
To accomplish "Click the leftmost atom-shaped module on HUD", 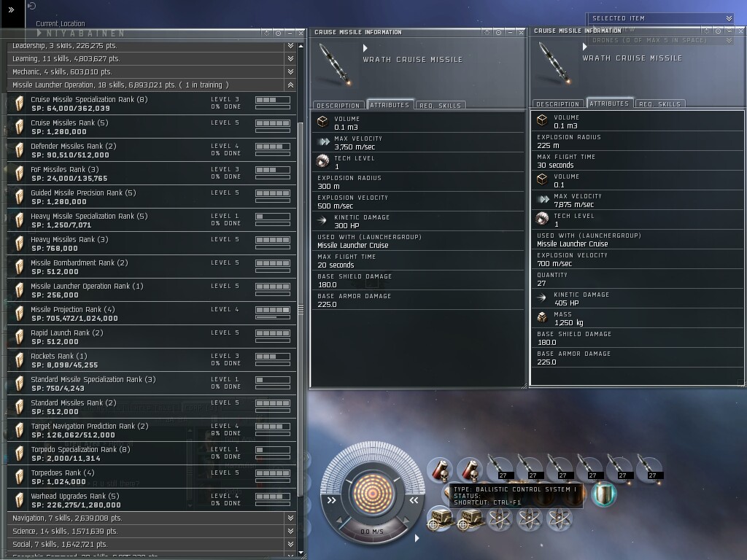I will pyautogui.click(x=500, y=518).
